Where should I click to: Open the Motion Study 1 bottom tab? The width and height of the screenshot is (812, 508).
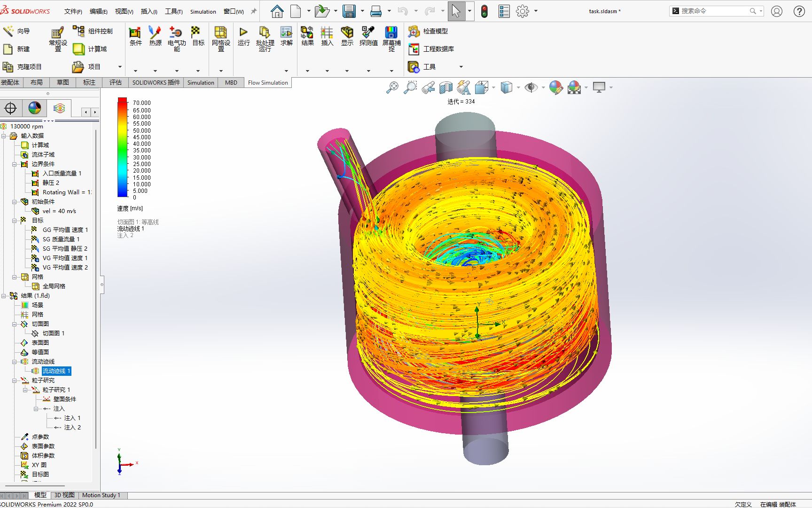pos(101,495)
